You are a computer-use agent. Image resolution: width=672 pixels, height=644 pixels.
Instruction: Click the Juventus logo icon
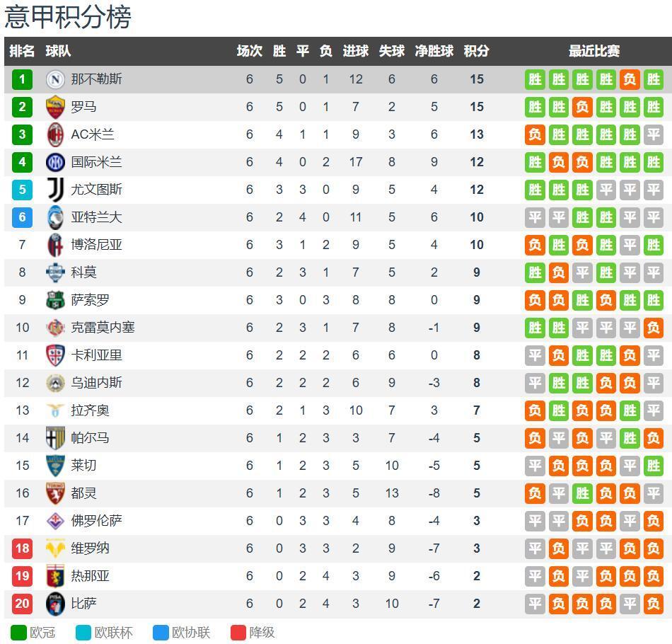tap(55, 190)
